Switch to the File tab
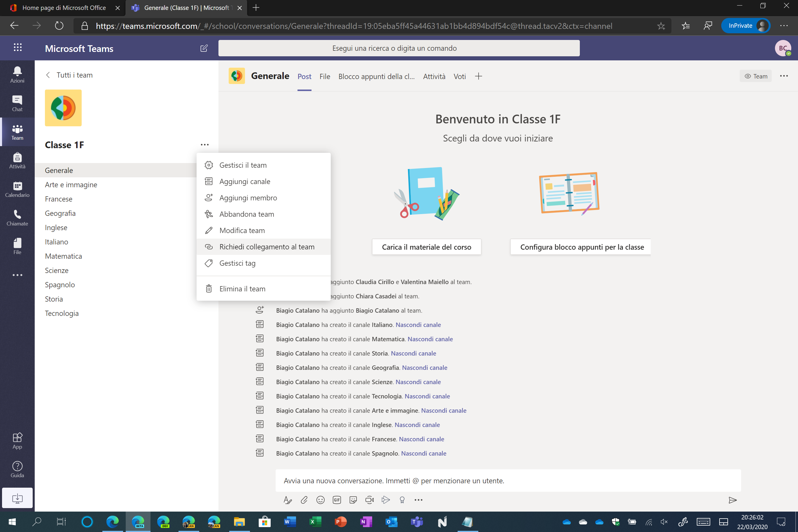 pos(325,76)
